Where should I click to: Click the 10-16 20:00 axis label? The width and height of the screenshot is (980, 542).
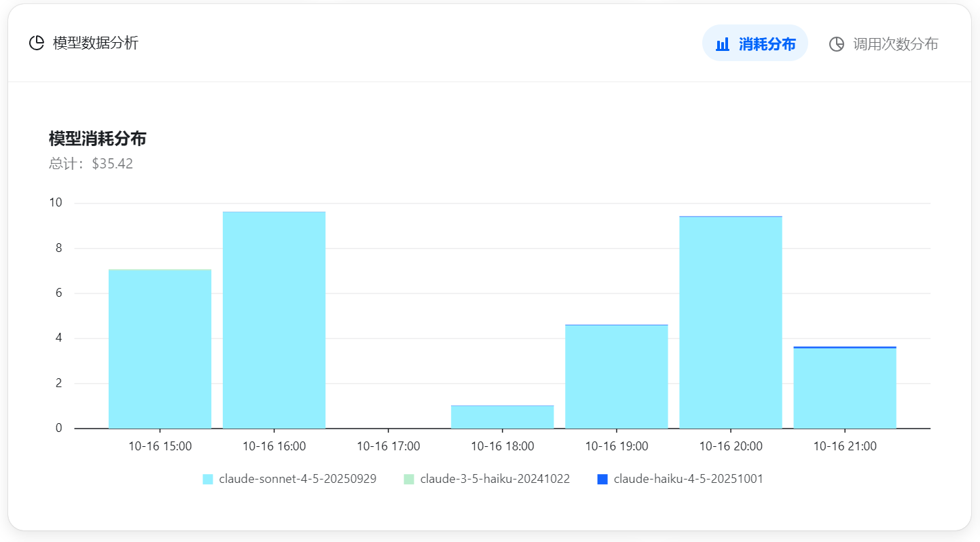pyautogui.click(x=731, y=446)
